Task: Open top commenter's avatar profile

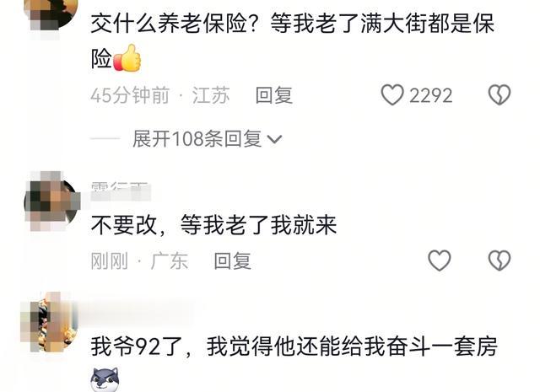Action: (x=51, y=13)
